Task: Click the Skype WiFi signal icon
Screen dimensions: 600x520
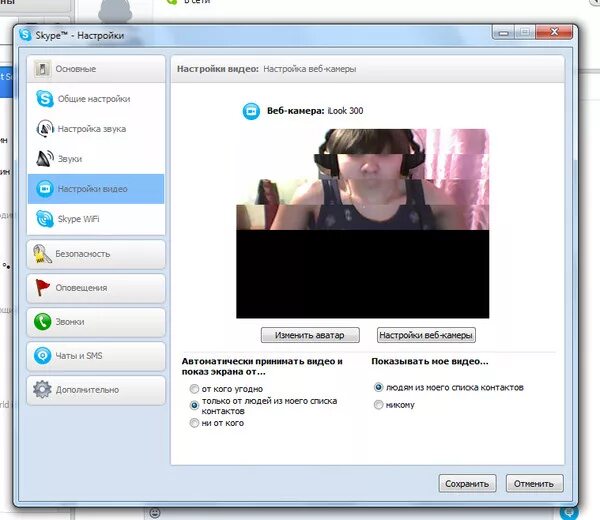Action: [44, 218]
